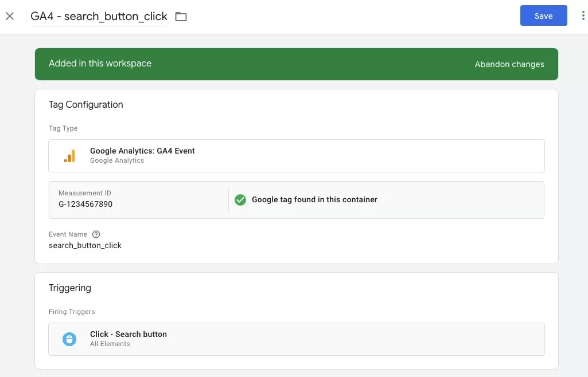Open the Event Name help question mark

click(96, 234)
